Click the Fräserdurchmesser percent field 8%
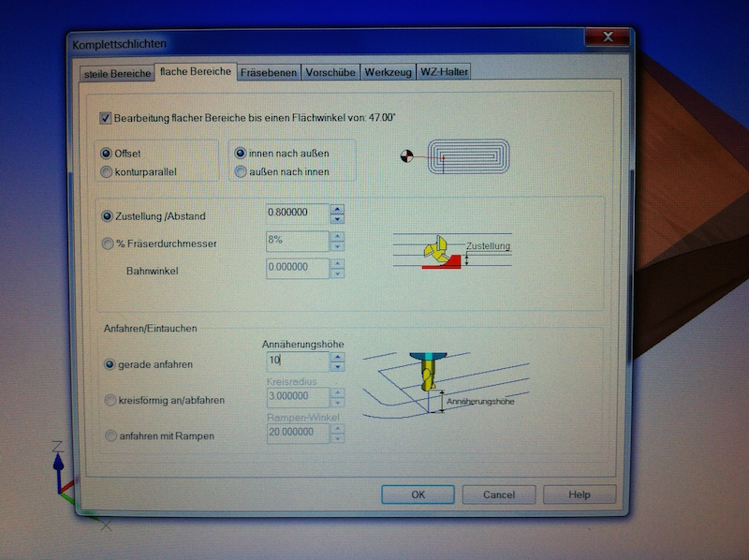 tap(298, 241)
